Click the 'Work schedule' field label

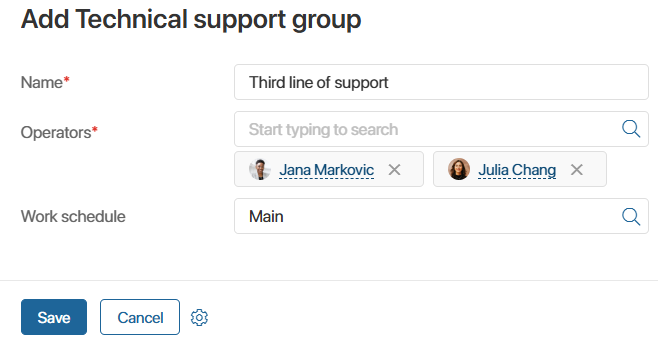73,216
